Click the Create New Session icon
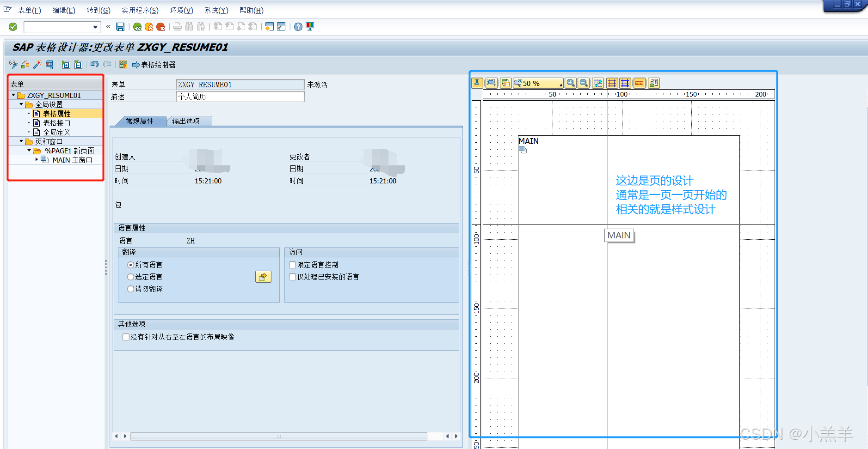The width and height of the screenshot is (868, 449). [x=270, y=27]
